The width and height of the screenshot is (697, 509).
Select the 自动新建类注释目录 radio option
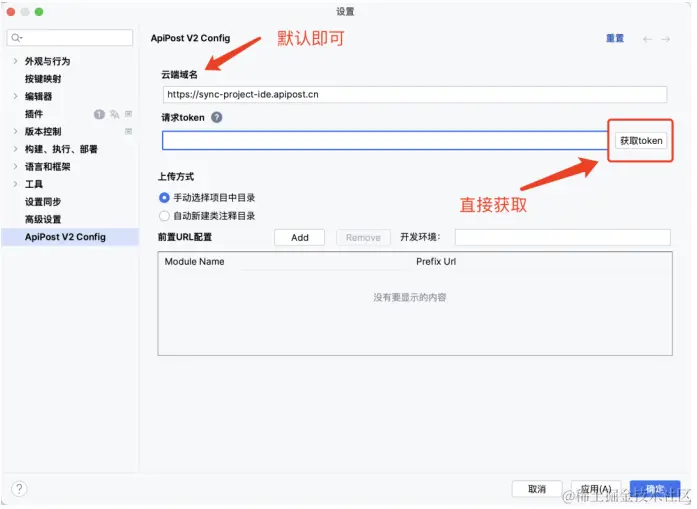165,217
